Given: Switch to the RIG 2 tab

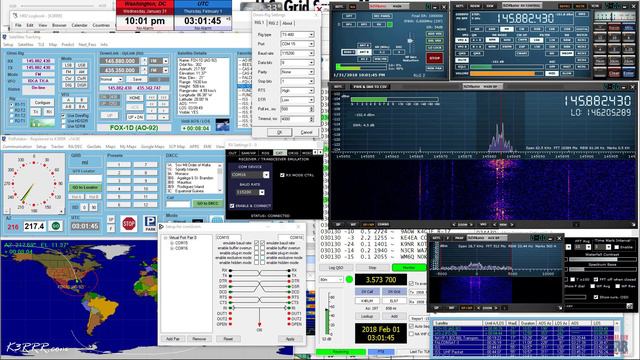Looking at the screenshot, I should tap(273, 23).
